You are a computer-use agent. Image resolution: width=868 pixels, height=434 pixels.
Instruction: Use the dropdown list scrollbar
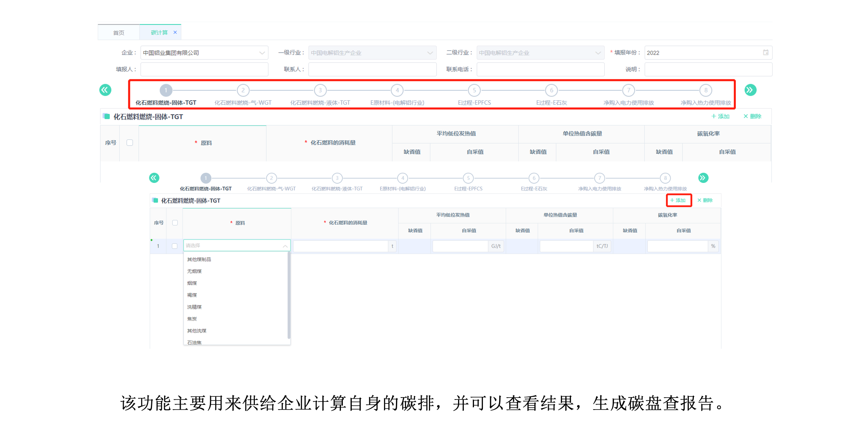pyautogui.click(x=289, y=295)
